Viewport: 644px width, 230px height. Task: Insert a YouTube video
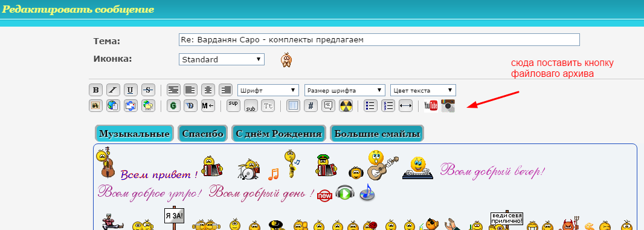pos(431,106)
